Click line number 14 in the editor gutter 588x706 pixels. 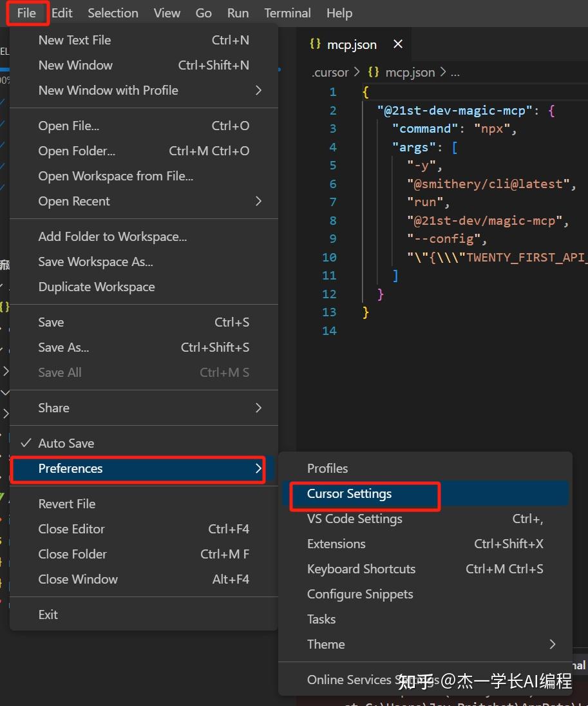(329, 330)
